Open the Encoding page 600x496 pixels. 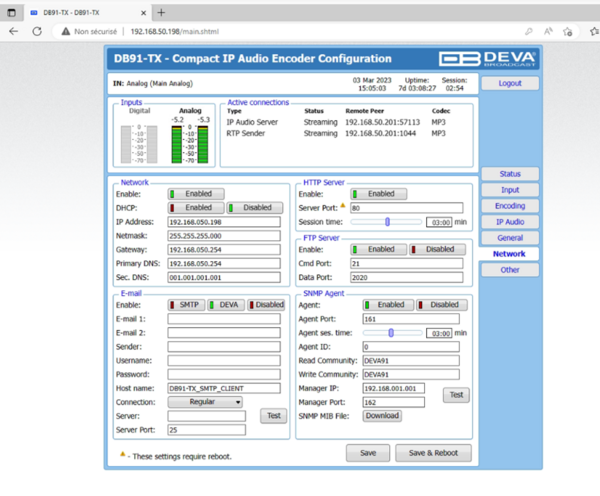pos(510,206)
